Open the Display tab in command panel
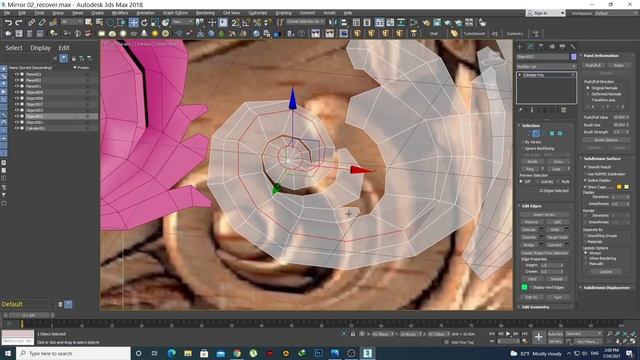This screenshot has width=640, height=360. [x=562, y=47]
